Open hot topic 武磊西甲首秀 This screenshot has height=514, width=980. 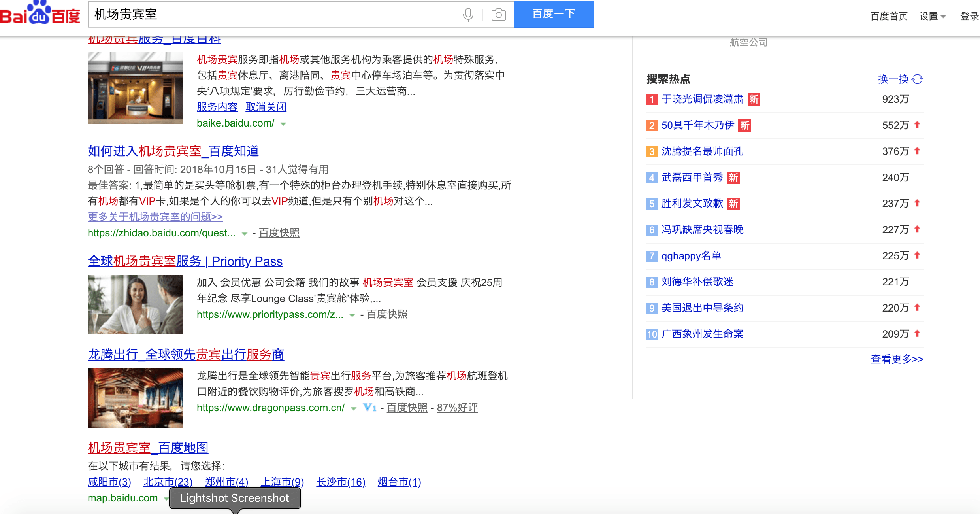click(x=692, y=177)
